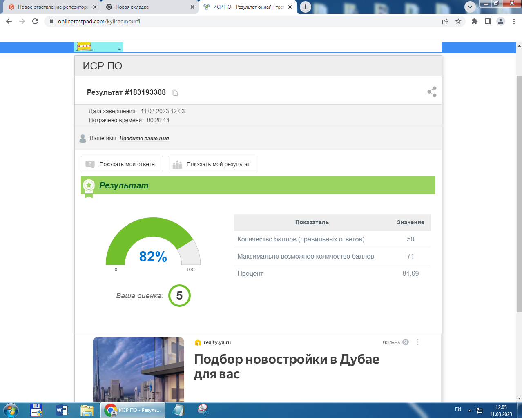Reload the page
Screen dimensions: 522x420
pos(35,21)
